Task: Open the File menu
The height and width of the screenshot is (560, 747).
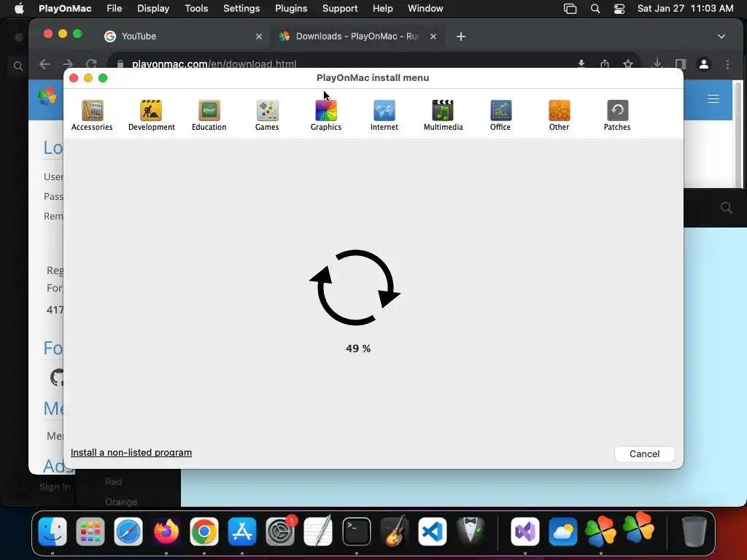Action: (x=115, y=8)
